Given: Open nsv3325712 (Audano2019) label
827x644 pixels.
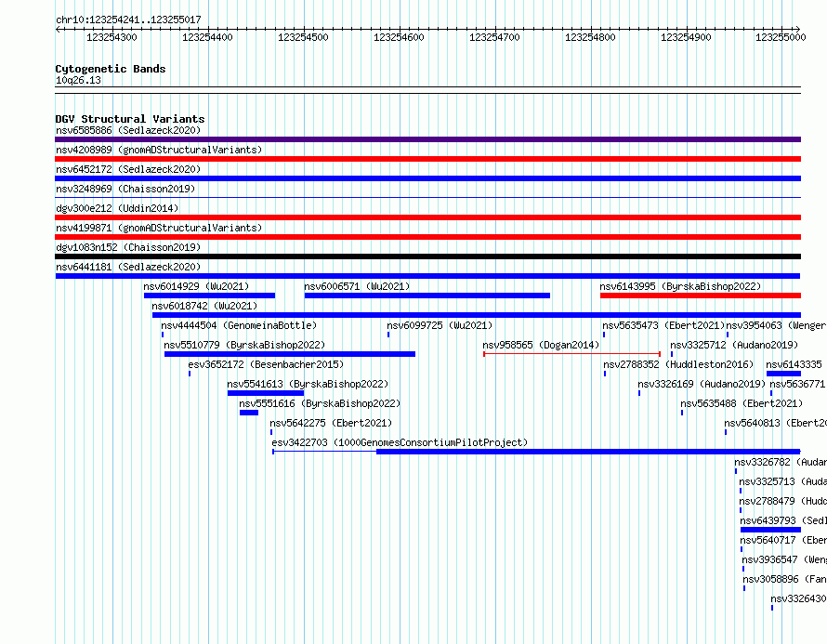Looking at the screenshot, I should click(x=734, y=345).
